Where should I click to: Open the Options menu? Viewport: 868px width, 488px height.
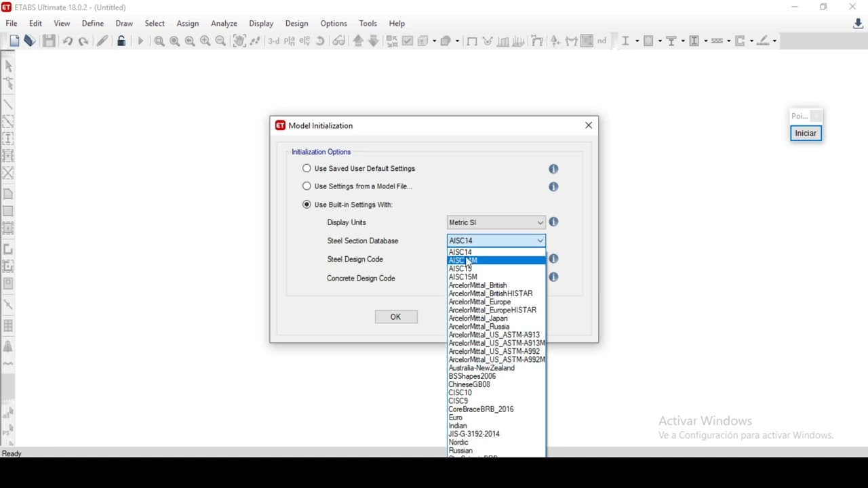point(334,24)
